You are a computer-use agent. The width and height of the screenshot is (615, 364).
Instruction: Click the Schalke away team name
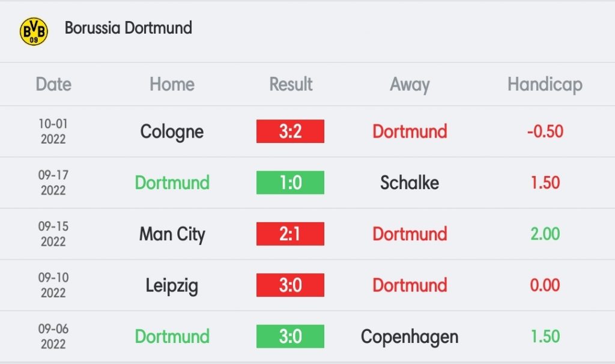(410, 183)
